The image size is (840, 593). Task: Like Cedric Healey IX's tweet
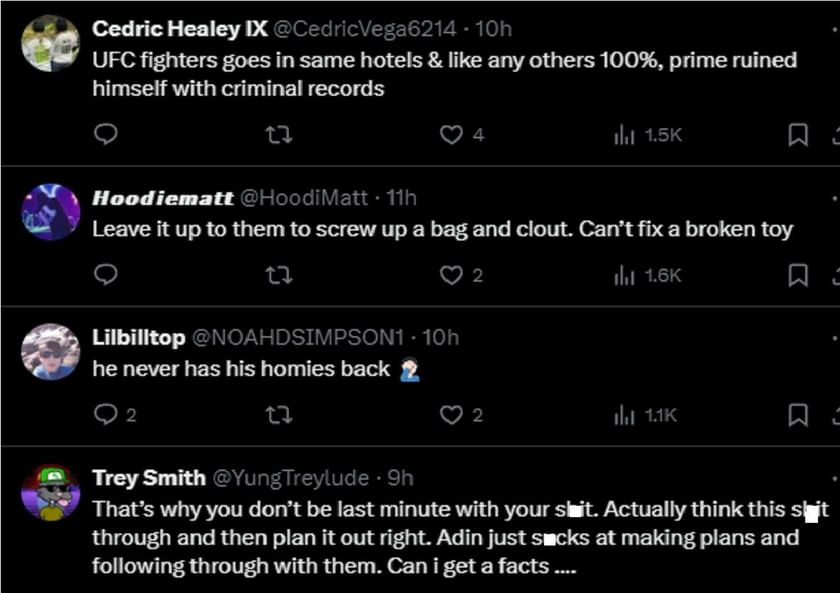[452, 135]
